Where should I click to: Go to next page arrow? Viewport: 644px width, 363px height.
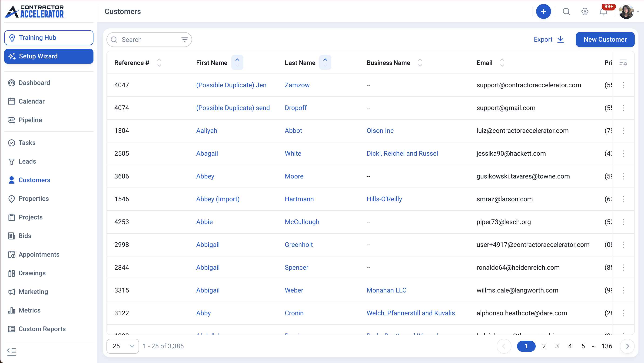tap(627, 346)
